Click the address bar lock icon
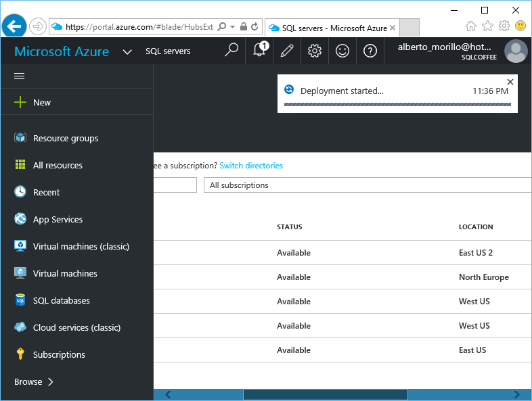Image resolution: width=532 pixels, height=401 pixels. coord(243,26)
